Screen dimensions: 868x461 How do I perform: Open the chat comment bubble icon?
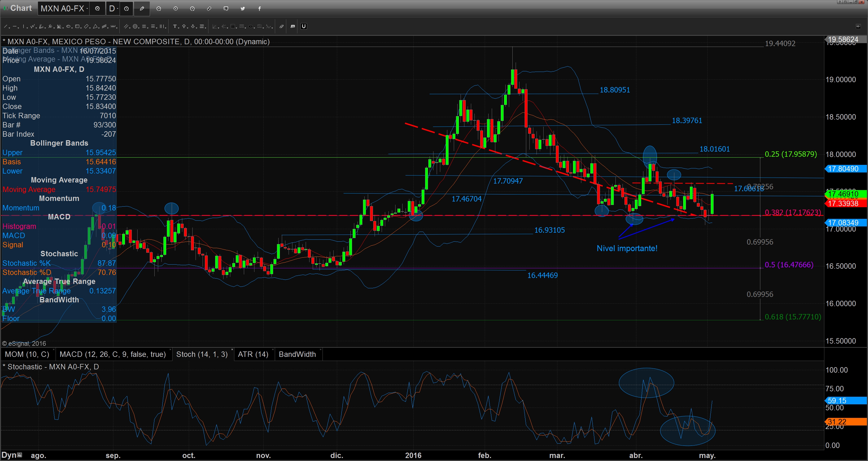[226, 8]
